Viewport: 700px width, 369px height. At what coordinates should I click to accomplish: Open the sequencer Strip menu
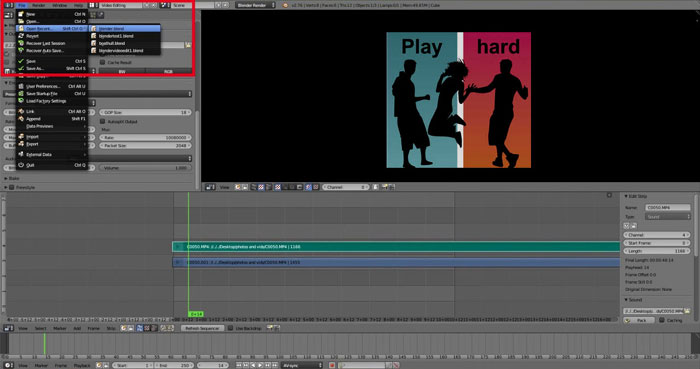coord(111,328)
